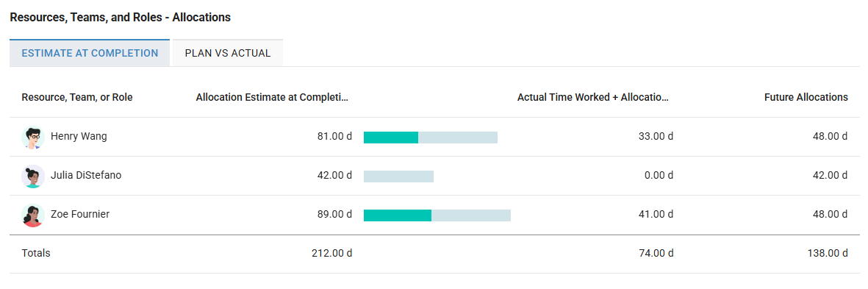Click Henry Wang's light blue future bar segment

pyautogui.click(x=458, y=138)
